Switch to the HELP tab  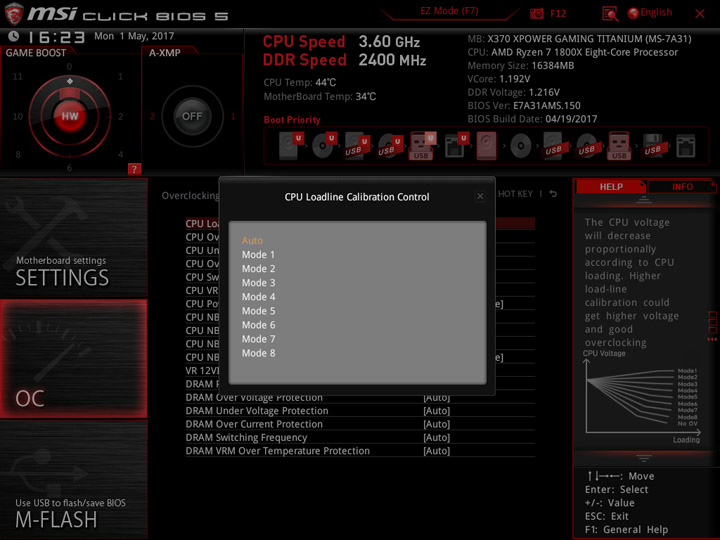tap(611, 186)
